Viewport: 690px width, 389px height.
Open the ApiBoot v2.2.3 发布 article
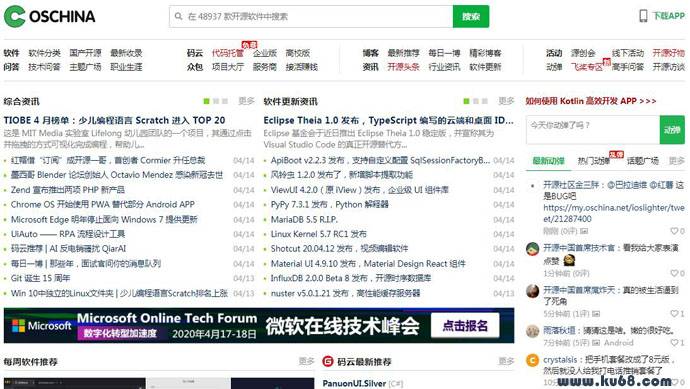pyautogui.click(x=380, y=160)
